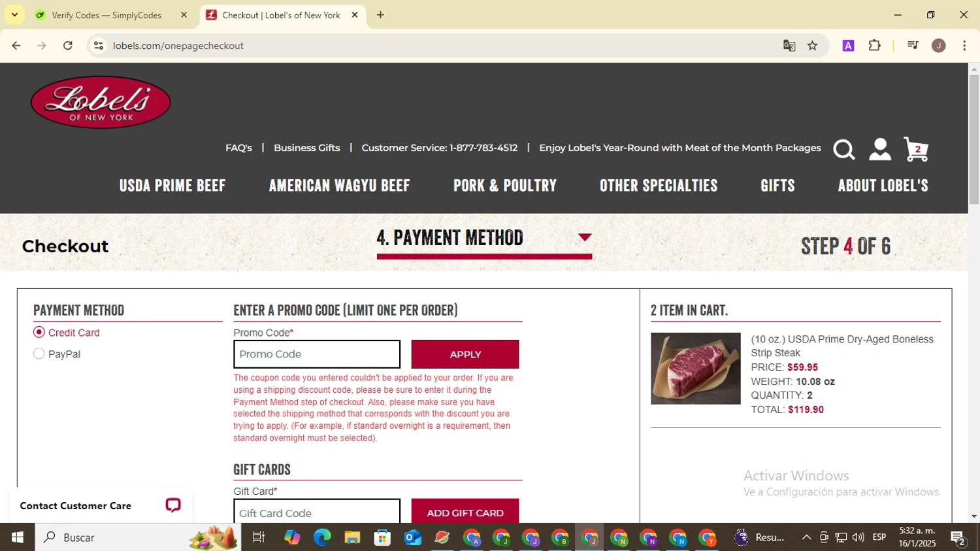Open the Chrome three-dot menu
Screen dimensions: 980x551
point(964,46)
